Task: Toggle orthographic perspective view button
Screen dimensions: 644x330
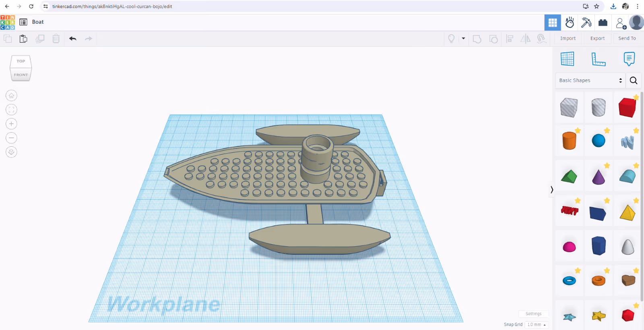Action: pyautogui.click(x=11, y=152)
